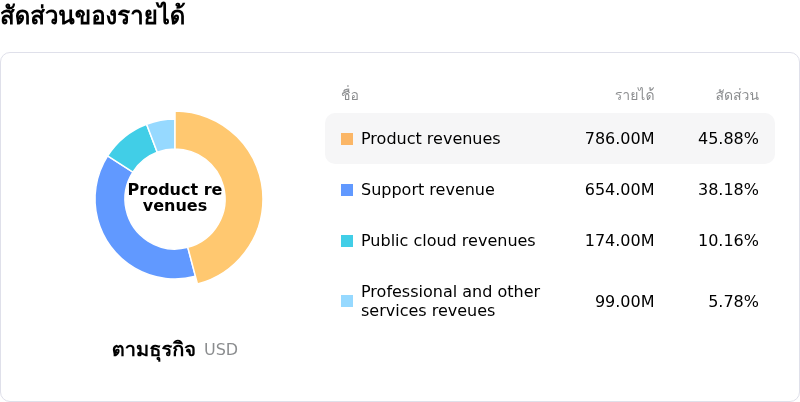Click the 10.16% proportion value

coord(728,241)
